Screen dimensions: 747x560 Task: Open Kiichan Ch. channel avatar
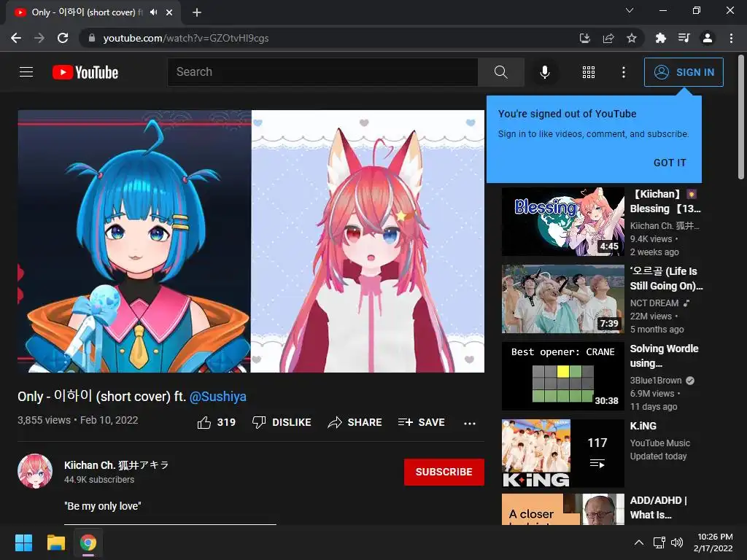point(35,472)
